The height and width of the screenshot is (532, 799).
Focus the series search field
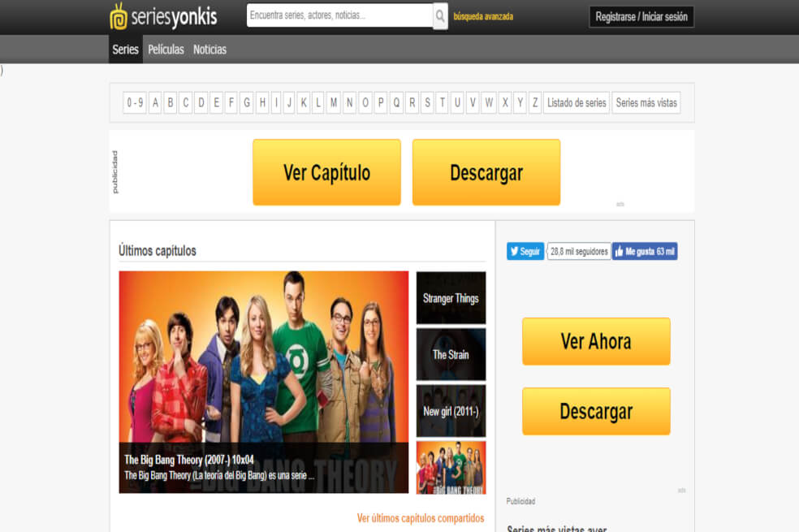(340, 15)
